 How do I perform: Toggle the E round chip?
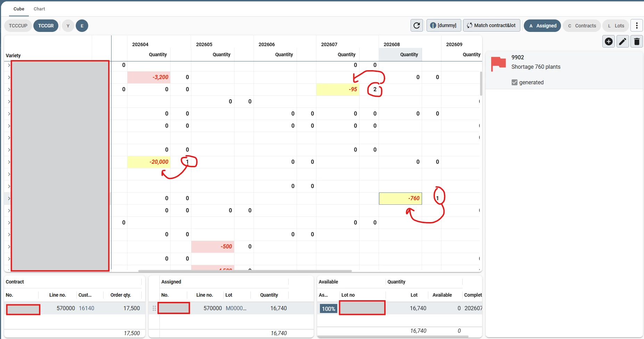[x=82, y=26]
